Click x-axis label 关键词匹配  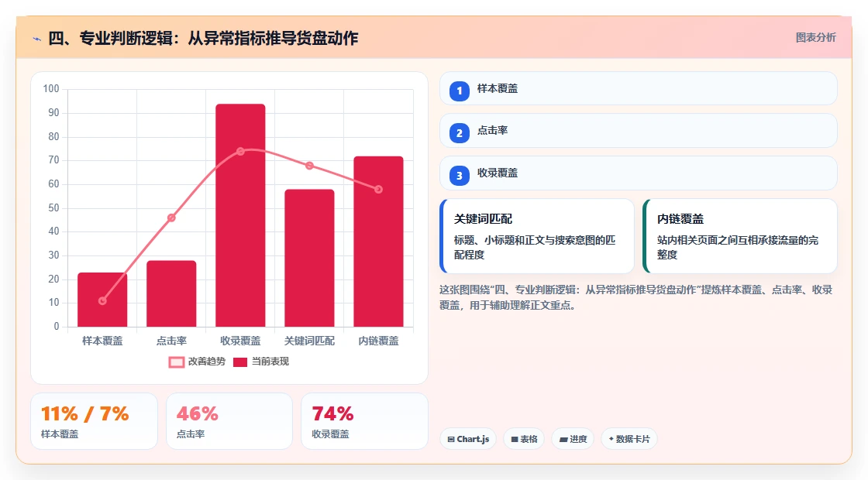309,341
